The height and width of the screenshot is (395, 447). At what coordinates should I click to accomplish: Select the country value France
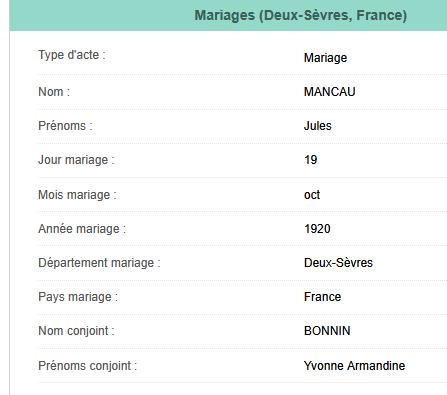tap(323, 297)
